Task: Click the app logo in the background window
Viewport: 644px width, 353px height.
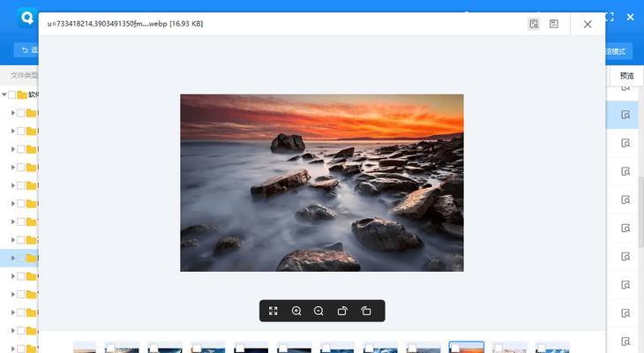Action: 27,18
